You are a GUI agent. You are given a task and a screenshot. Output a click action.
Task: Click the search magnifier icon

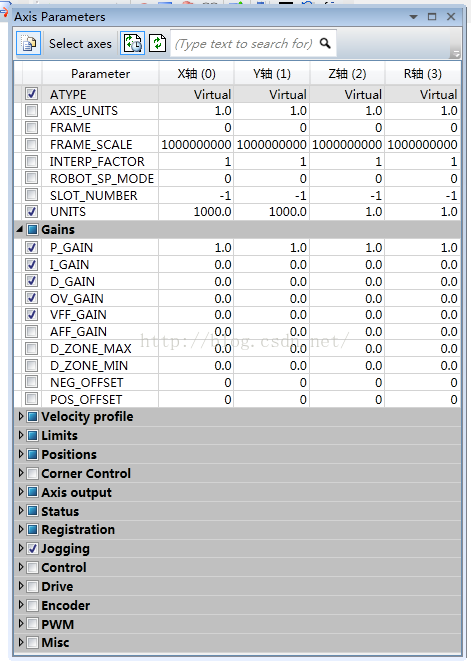[325, 43]
